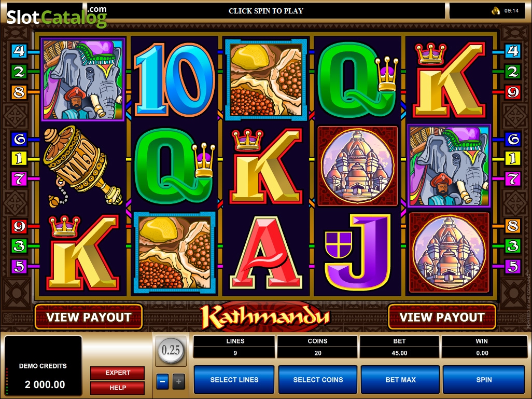532x399 pixels.
Task: Select payline 6 marker on right side
Action: pyautogui.click(x=513, y=139)
